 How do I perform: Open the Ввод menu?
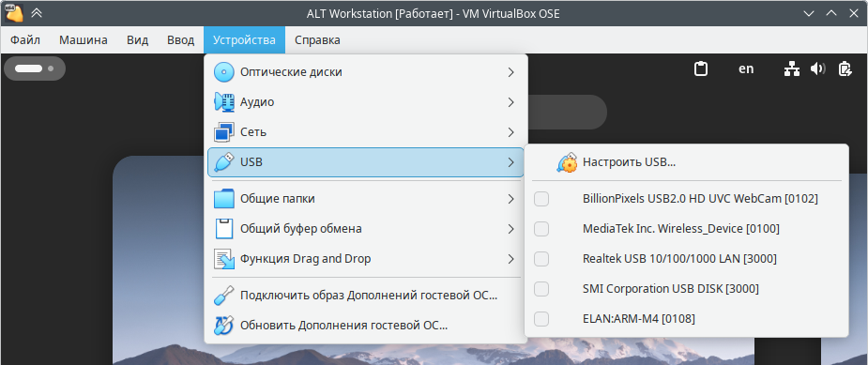click(x=180, y=40)
